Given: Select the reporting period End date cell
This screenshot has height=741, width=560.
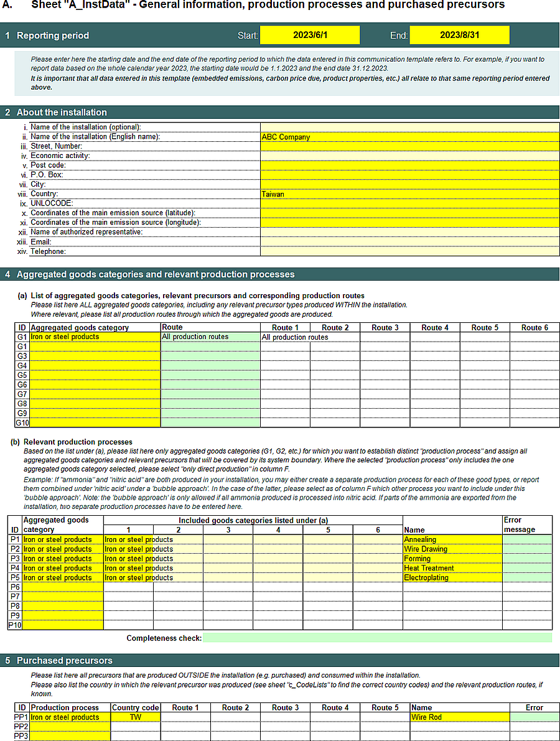Looking at the screenshot, I should tap(459, 35).
